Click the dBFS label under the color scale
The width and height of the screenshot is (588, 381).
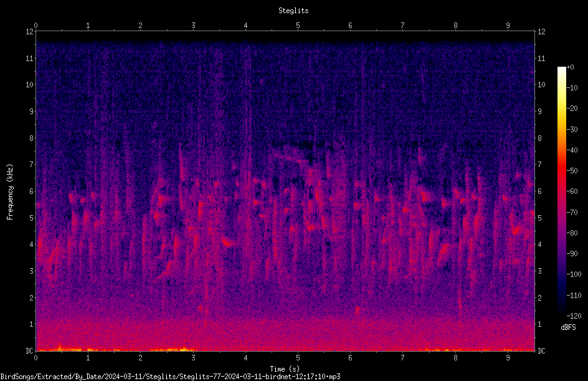(x=568, y=327)
